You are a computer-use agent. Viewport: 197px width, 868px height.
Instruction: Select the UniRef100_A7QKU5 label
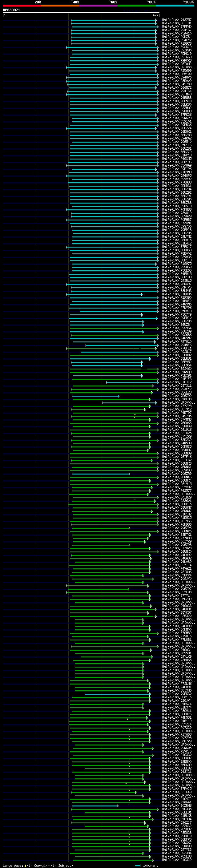pyautogui.click(x=177, y=294)
